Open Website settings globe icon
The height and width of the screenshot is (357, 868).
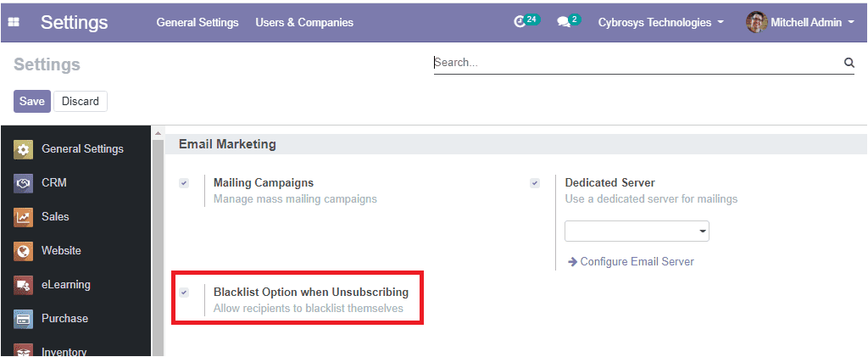coord(23,251)
